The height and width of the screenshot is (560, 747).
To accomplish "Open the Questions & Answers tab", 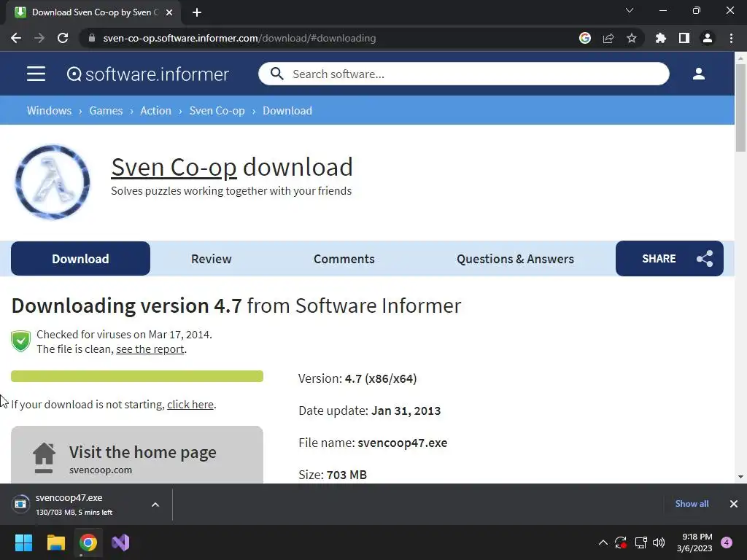I will point(516,259).
